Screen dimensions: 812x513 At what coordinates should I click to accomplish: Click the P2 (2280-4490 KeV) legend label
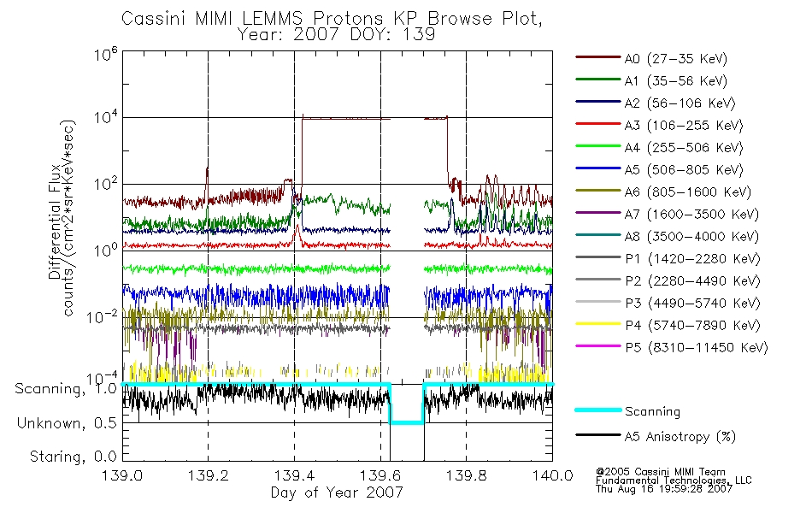692,281
